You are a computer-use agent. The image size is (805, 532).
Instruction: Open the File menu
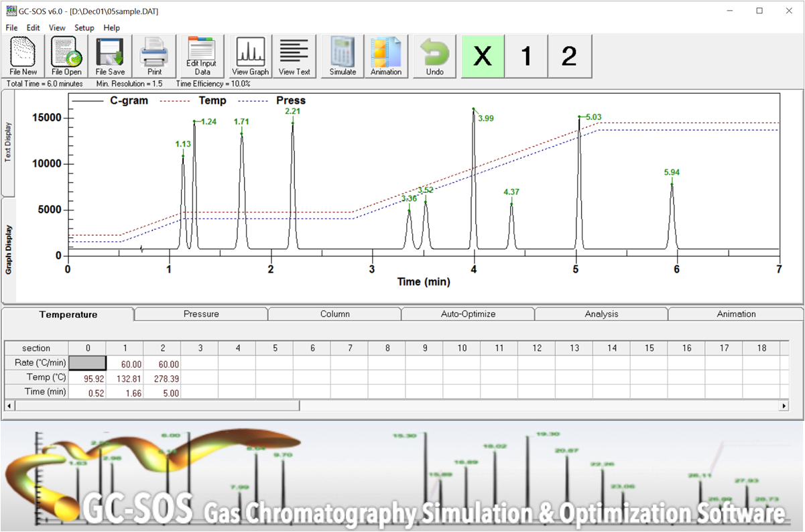11,27
